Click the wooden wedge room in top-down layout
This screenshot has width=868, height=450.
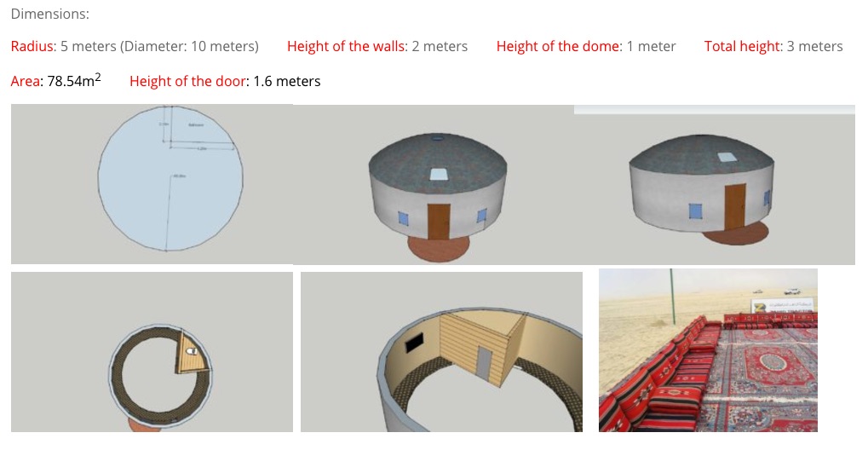tap(193, 354)
